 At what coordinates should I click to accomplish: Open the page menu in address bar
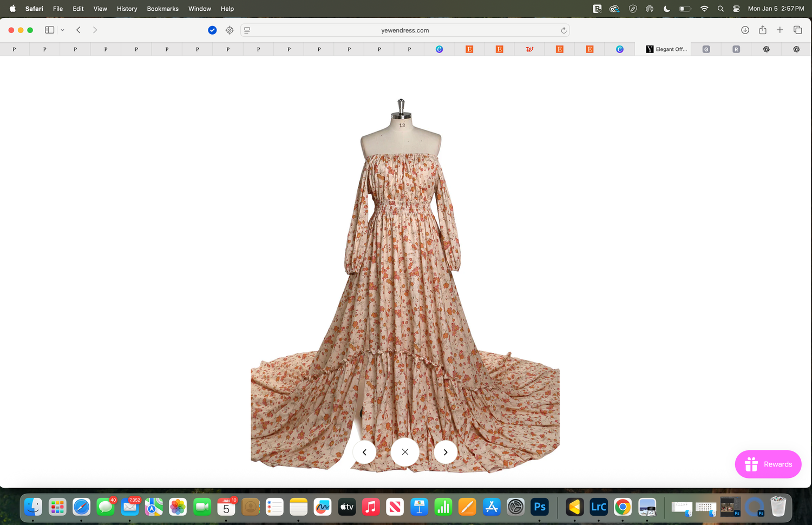click(247, 30)
